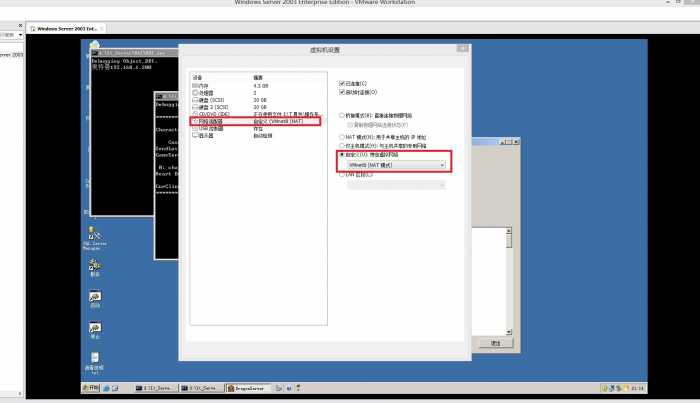
Task: Select the first Hard Disk (SCSI) entry
Action: point(210,98)
